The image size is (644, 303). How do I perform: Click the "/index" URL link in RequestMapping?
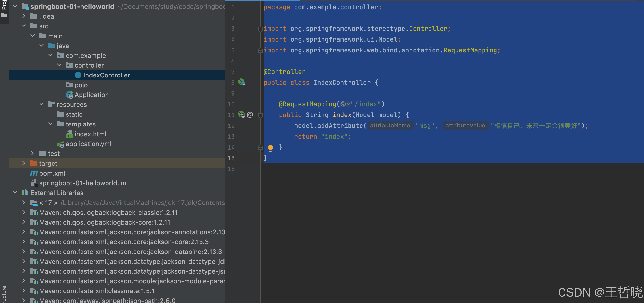click(x=365, y=104)
